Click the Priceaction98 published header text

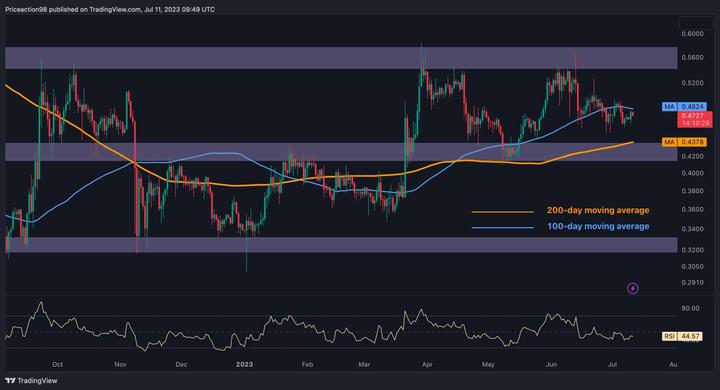tap(110, 9)
